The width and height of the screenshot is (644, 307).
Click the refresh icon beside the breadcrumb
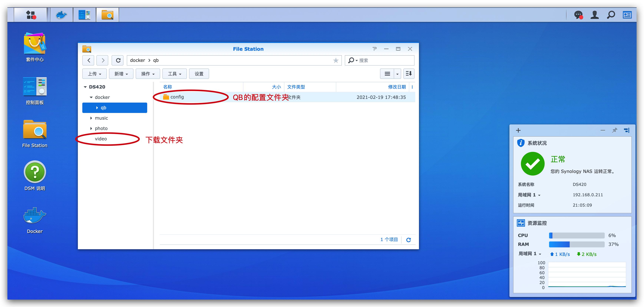click(118, 60)
